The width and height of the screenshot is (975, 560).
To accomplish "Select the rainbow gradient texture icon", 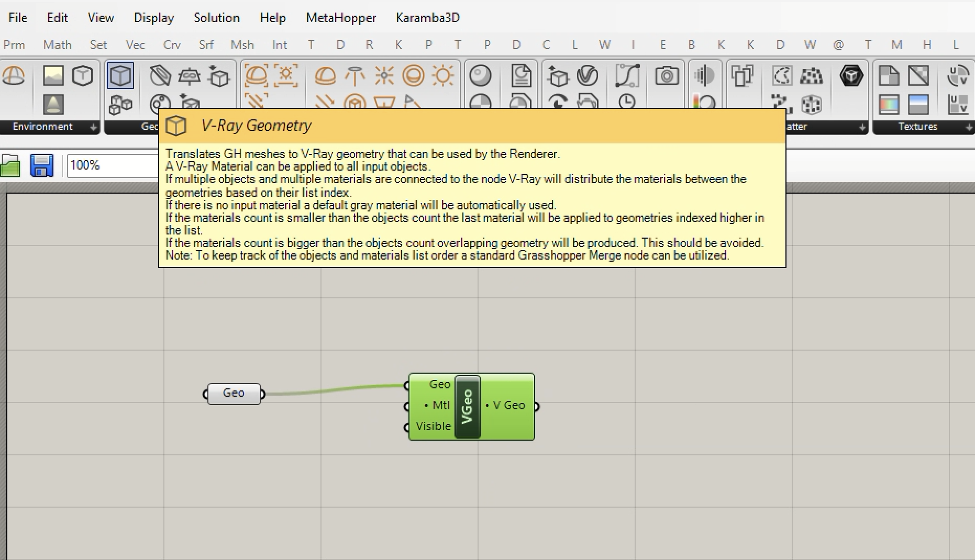I will click(x=889, y=105).
